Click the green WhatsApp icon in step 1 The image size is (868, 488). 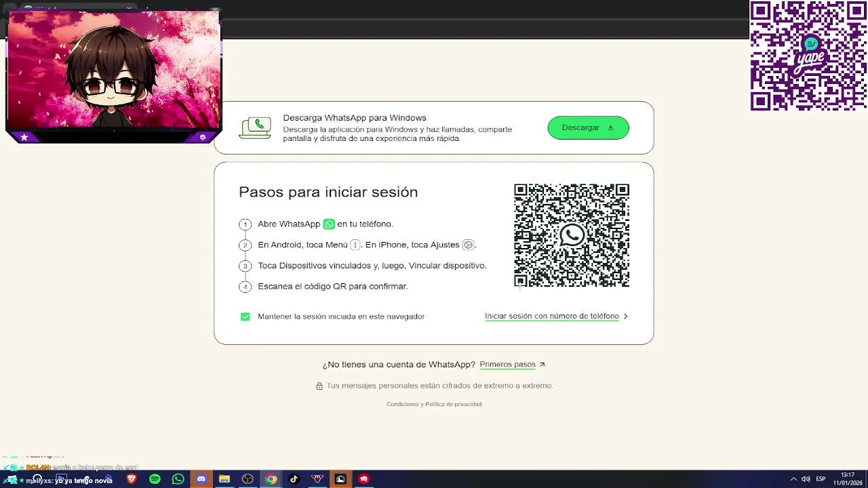329,224
